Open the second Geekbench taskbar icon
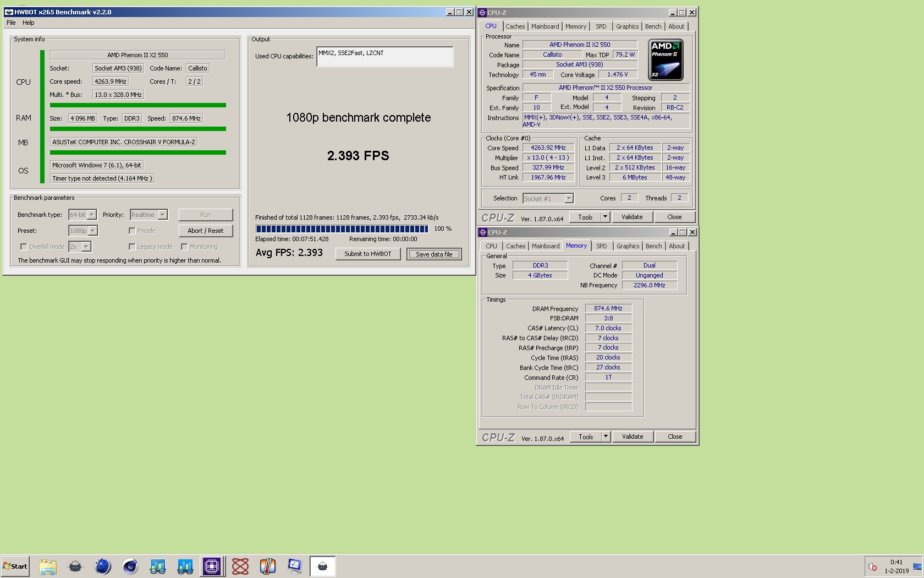The height and width of the screenshot is (578, 924). point(185,566)
